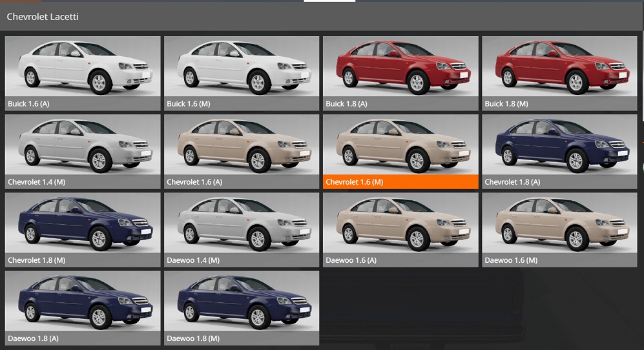The height and width of the screenshot is (350, 644).
Task: Choose the blue Chevrolet 1.8 (A) car image
Action: [x=559, y=145]
